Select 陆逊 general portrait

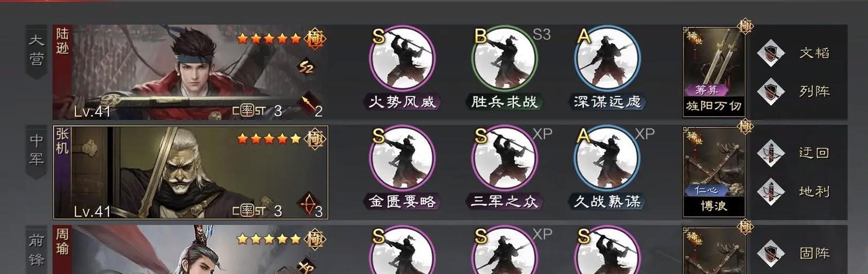(191, 72)
